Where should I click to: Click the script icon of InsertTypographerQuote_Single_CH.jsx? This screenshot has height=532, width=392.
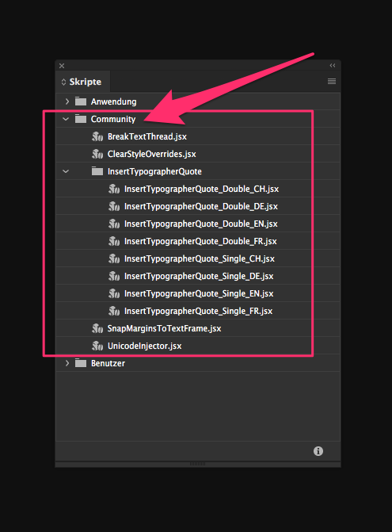(114, 259)
